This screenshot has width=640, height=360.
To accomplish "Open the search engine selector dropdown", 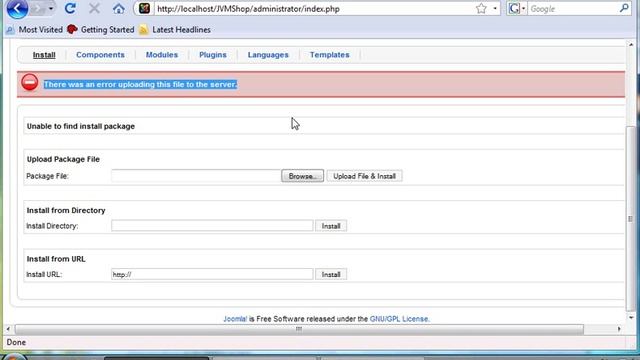I will pyautogui.click(x=517, y=9).
